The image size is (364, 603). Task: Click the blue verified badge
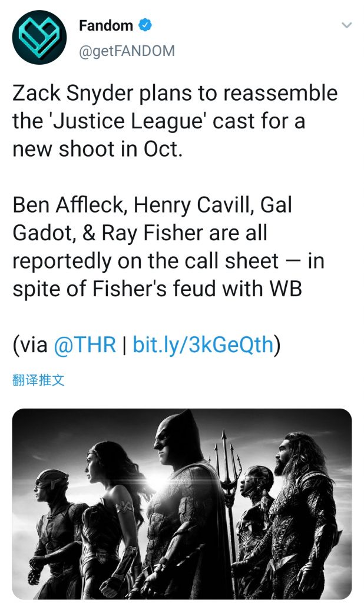click(145, 25)
